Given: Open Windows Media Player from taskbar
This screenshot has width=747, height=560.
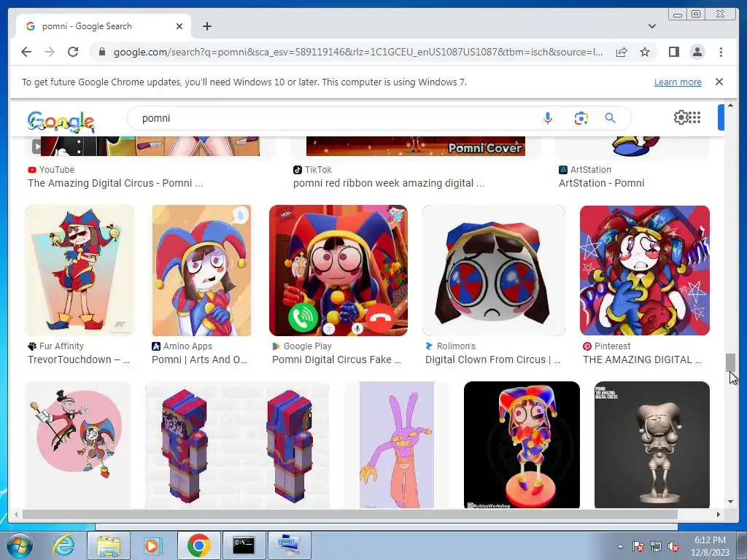Looking at the screenshot, I should pos(152,545).
